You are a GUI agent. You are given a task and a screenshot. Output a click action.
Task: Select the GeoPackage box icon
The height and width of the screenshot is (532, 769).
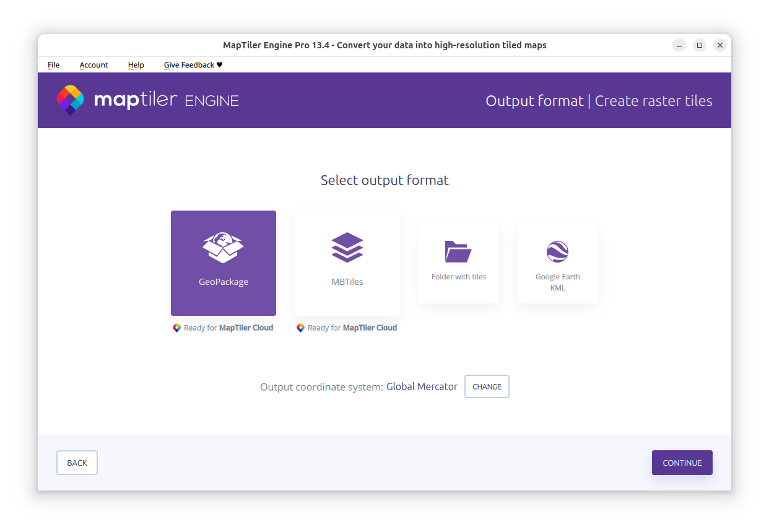224,248
